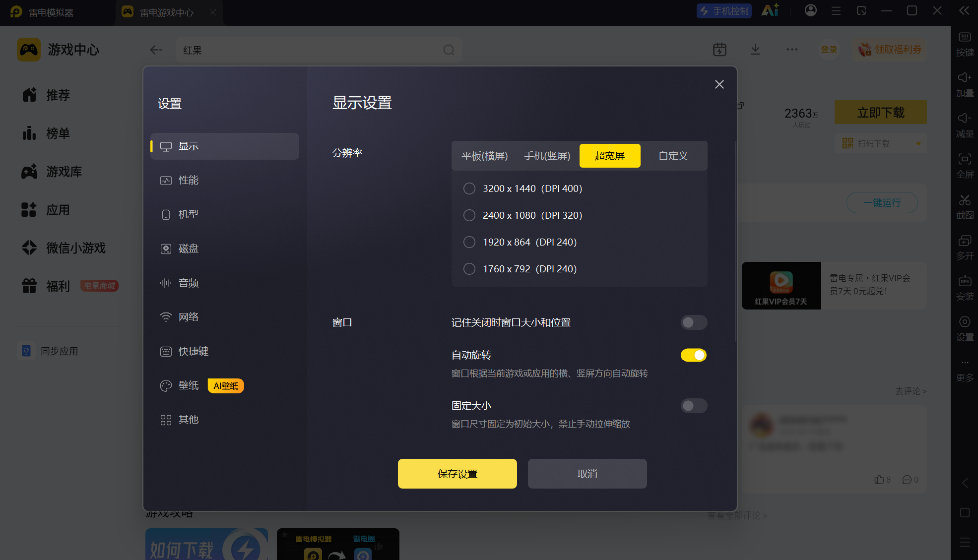Click the 减量 volume down icon
Image resolution: width=978 pixels, height=560 pixels.
(965, 119)
